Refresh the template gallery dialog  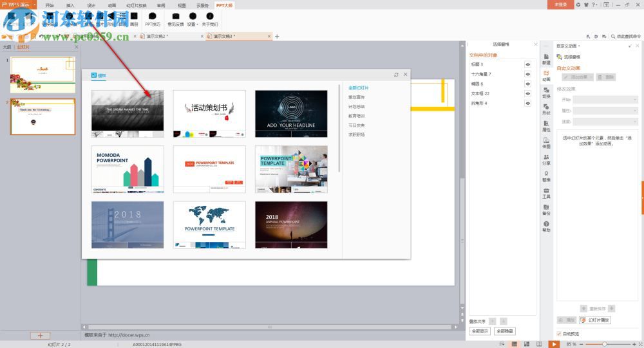pos(396,75)
